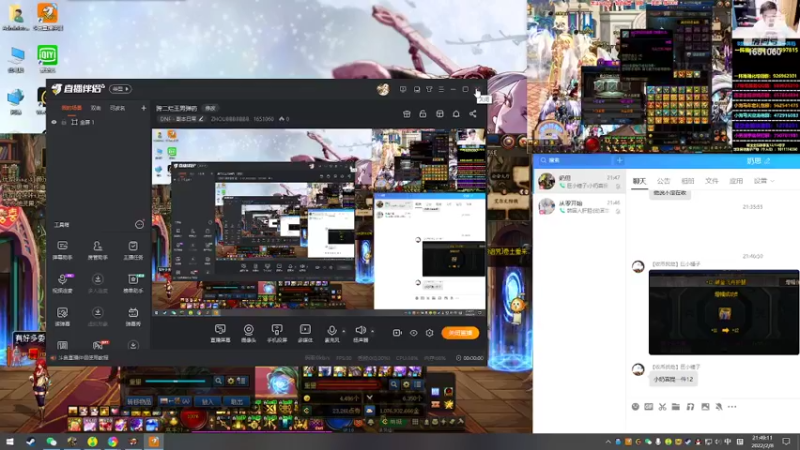The image size is (800, 450).
Task: Click the scissors screenshot icon in chat toolbar
Action: point(662,407)
